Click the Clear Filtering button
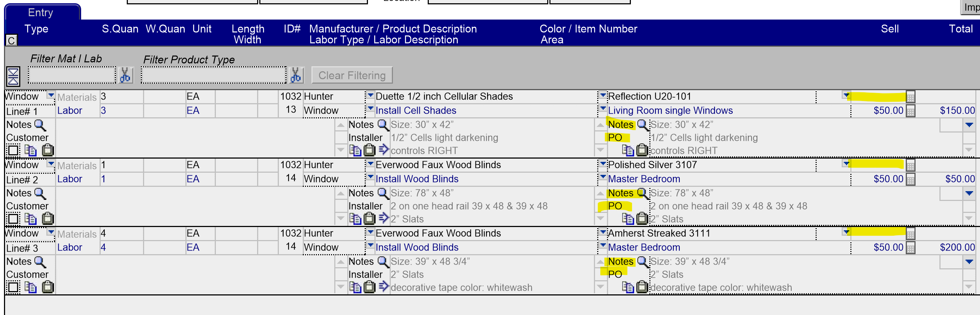The image size is (980, 315). tap(352, 75)
